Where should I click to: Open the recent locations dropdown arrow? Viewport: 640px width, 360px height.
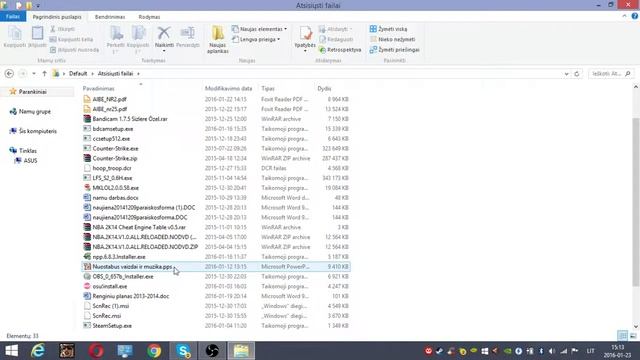(x=34, y=73)
